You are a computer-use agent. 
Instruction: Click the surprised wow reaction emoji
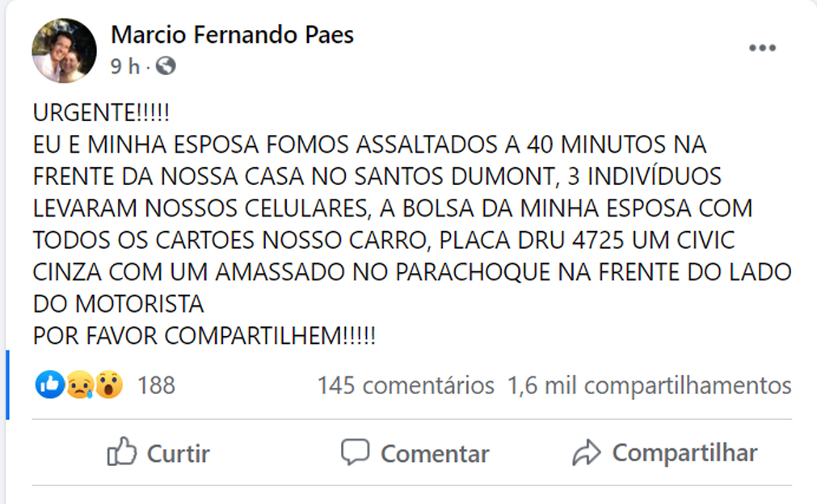point(108,385)
